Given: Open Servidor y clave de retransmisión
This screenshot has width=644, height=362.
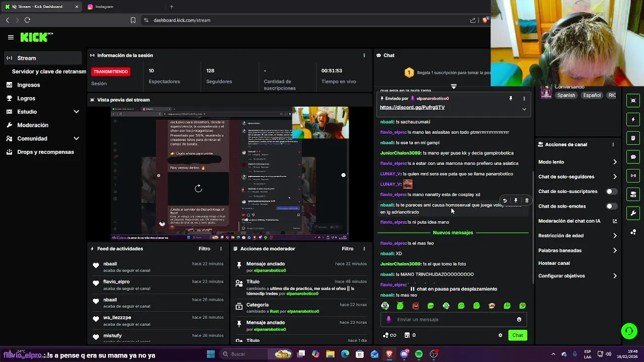Looking at the screenshot, I should pyautogui.click(x=49, y=71).
